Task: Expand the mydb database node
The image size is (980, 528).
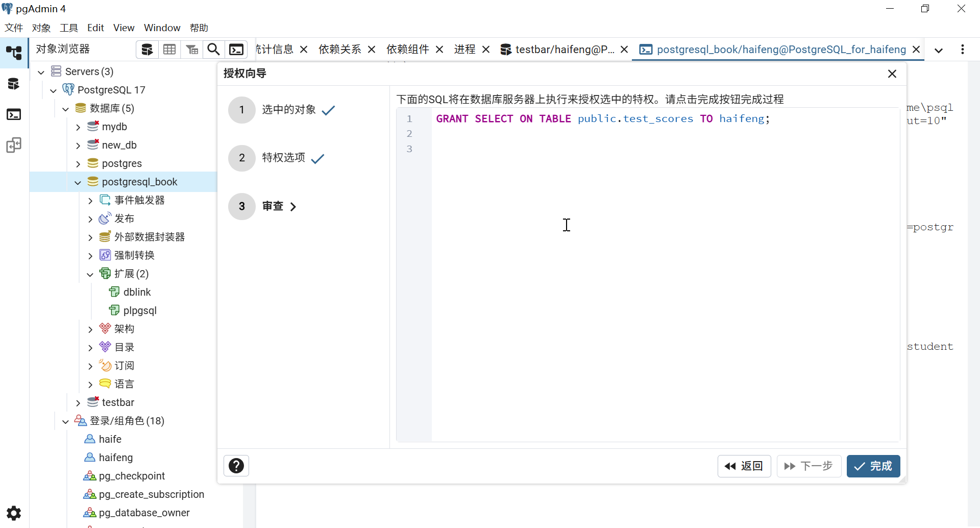Action: pyautogui.click(x=78, y=127)
